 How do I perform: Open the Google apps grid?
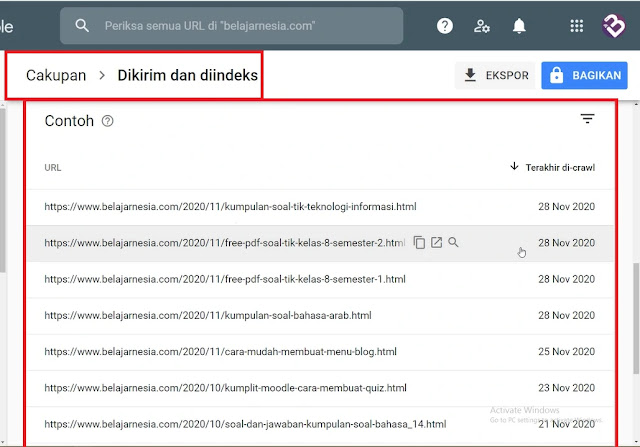click(x=576, y=26)
